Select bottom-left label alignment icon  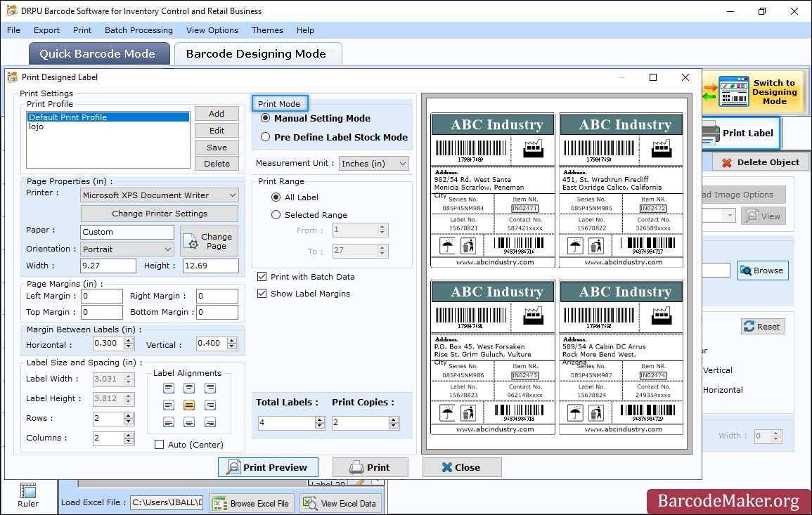coord(169,422)
